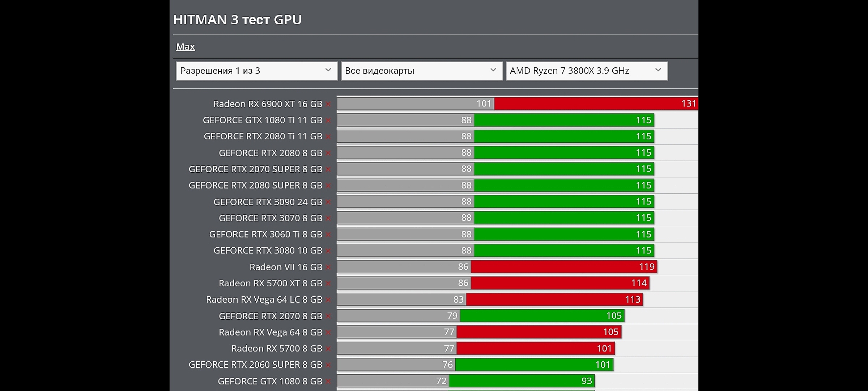
Task: Click the HITMAN 3 тест GPU heading
Action: click(x=237, y=20)
